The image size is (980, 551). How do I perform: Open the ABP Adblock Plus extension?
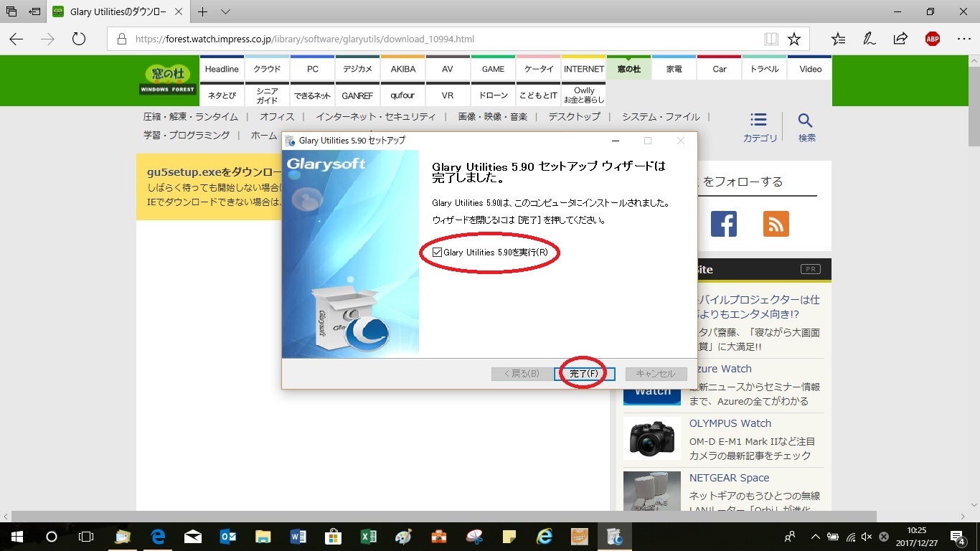click(x=932, y=39)
